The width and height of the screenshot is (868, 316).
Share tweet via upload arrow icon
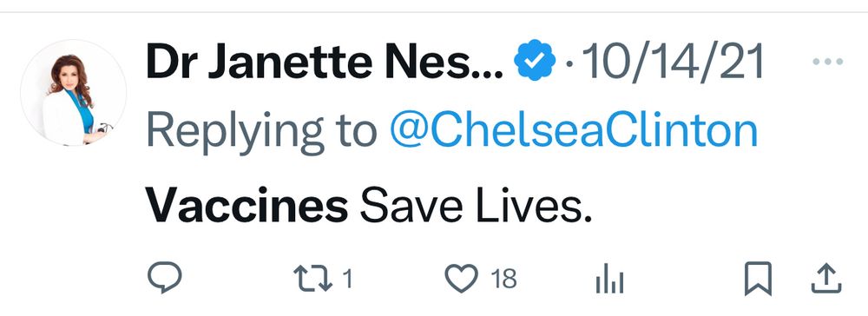click(826, 279)
